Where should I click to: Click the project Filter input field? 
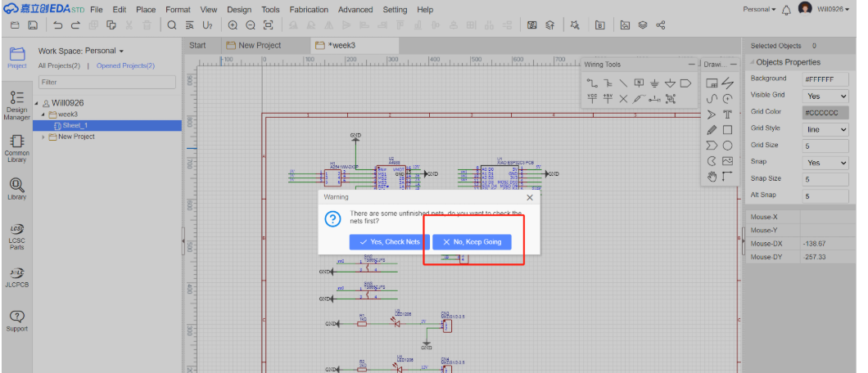[107, 83]
